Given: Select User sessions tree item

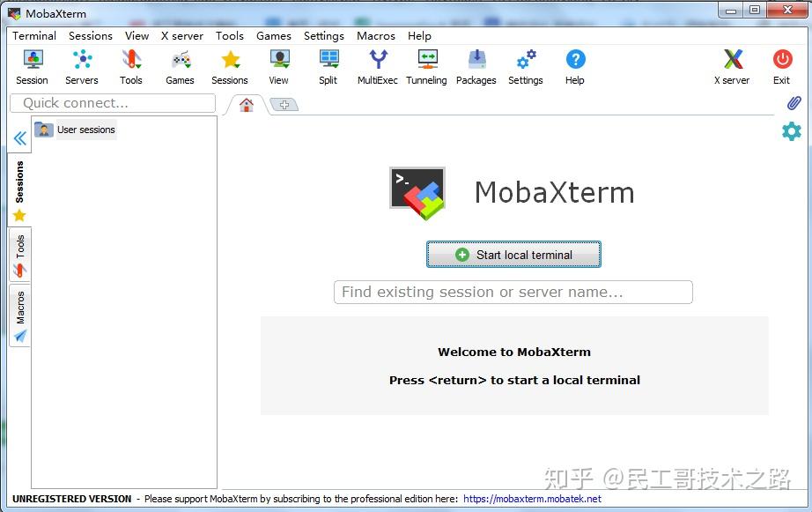Looking at the screenshot, I should 76,130.
